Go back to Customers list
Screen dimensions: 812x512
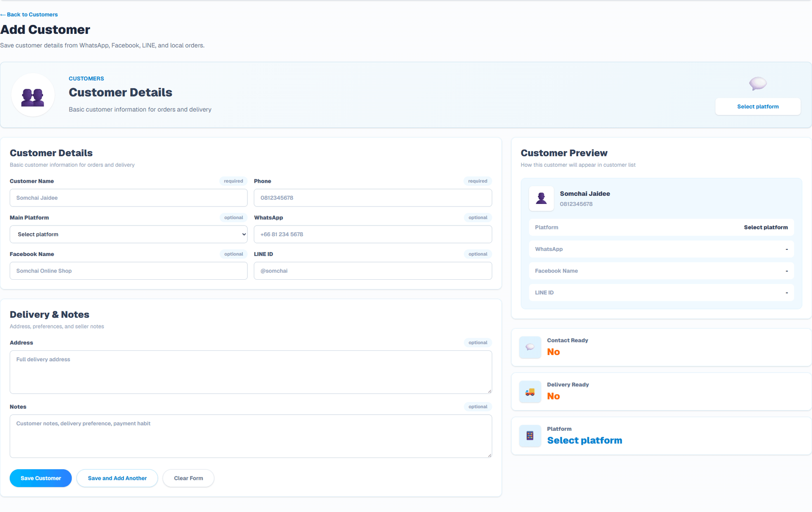tap(29, 14)
